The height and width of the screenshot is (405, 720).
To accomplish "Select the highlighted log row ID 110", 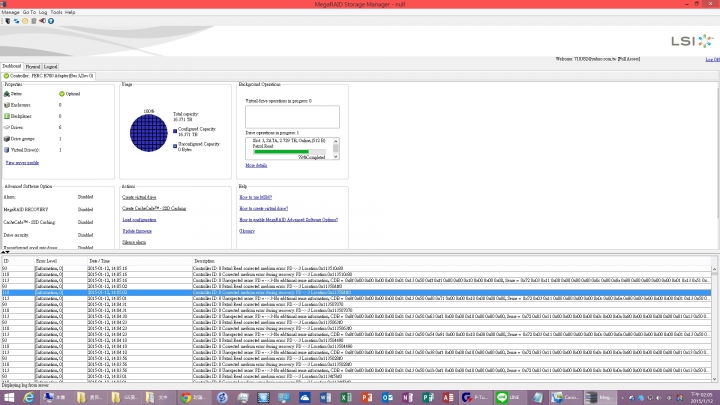I will click(x=356, y=292).
